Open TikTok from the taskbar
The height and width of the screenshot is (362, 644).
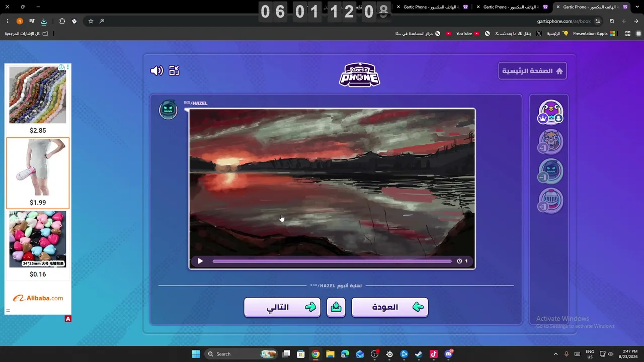pyautogui.click(x=434, y=354)
